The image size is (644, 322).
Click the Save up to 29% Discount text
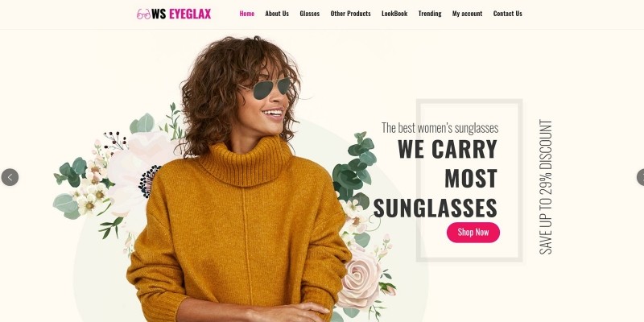(546, 187)
